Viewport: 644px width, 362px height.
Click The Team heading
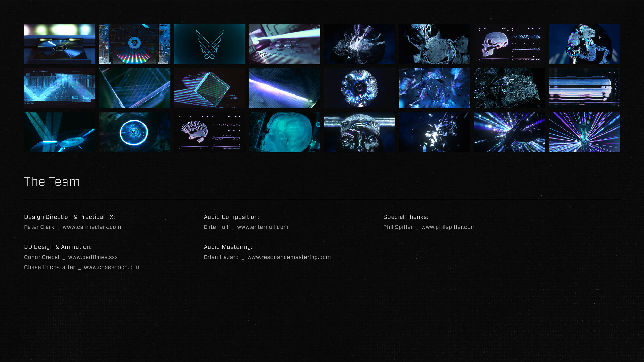[x=52, y=182]
